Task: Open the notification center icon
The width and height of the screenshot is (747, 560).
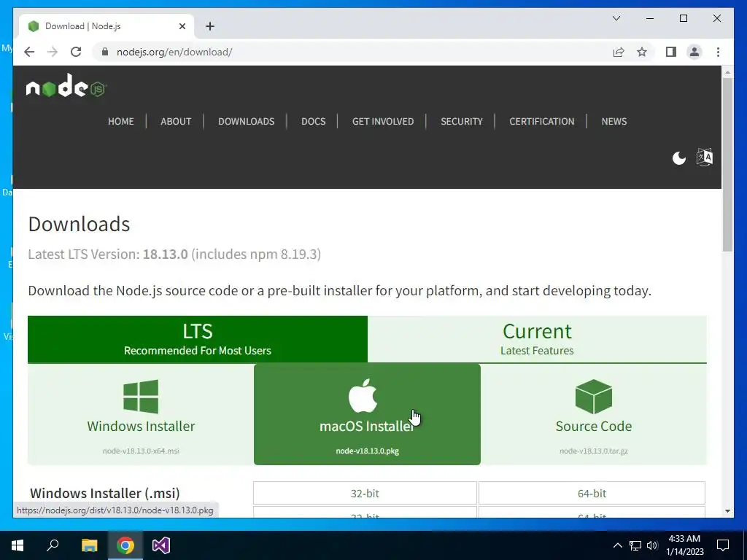Action: (723, 545)
